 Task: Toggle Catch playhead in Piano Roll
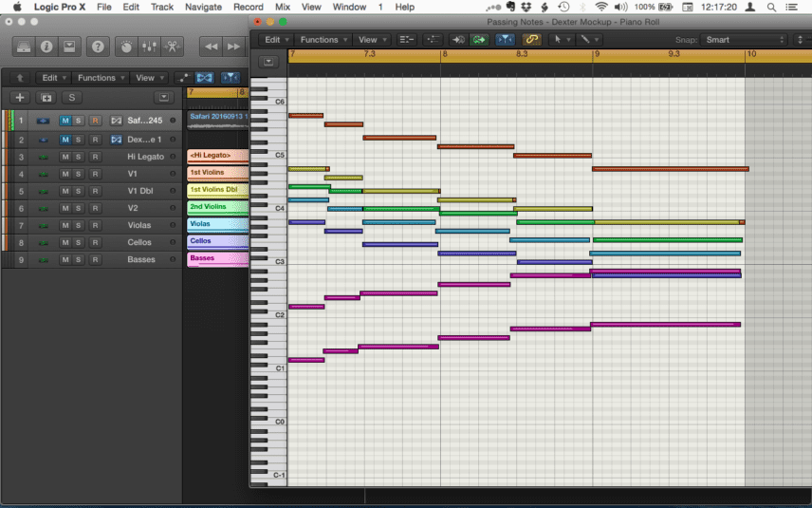point(505,39)
